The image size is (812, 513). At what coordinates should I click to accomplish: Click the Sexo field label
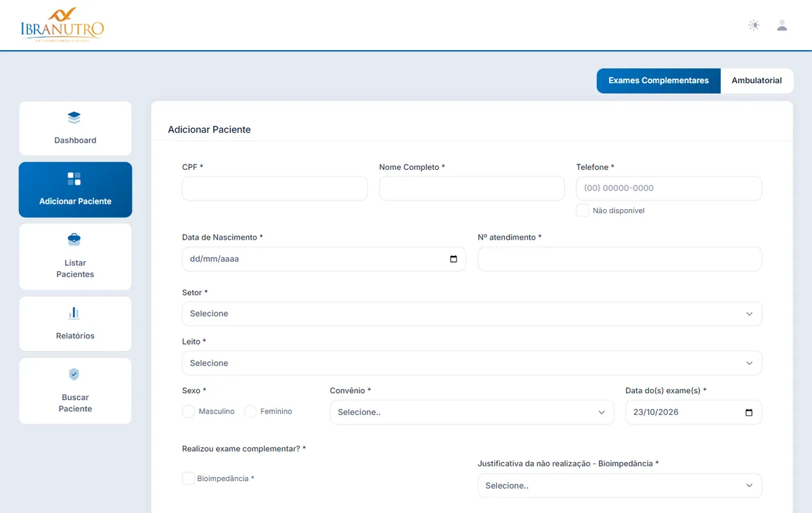tap(194, 391)
